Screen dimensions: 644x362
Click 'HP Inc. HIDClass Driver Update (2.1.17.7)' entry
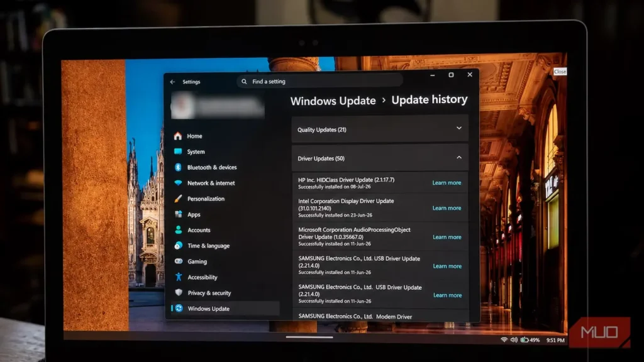pyautogui.click(x=380, y=183)
